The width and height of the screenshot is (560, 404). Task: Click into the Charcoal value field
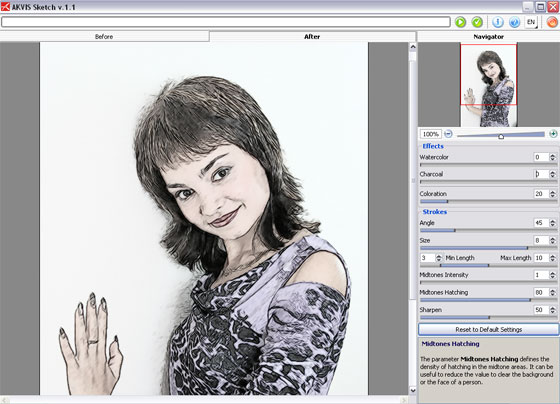[x=541, y=174]
